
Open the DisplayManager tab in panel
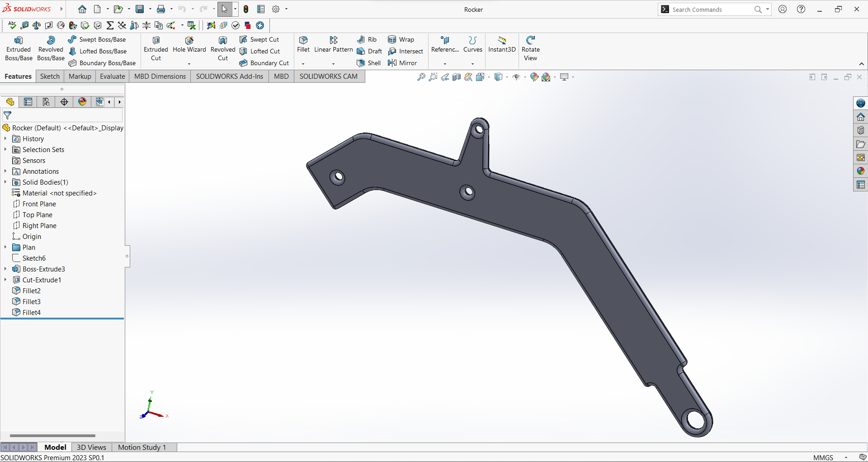pos(82,102)
